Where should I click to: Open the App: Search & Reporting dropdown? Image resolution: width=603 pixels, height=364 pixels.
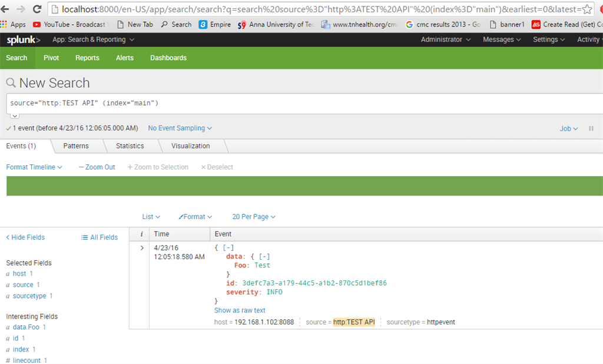(x=93, y=39)
